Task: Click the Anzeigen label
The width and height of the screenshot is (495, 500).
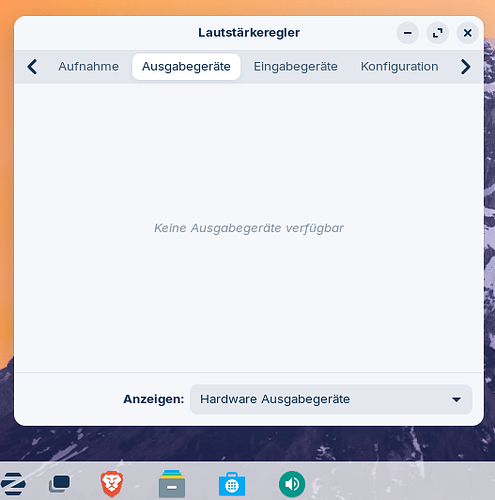Action: pos(154,399)
